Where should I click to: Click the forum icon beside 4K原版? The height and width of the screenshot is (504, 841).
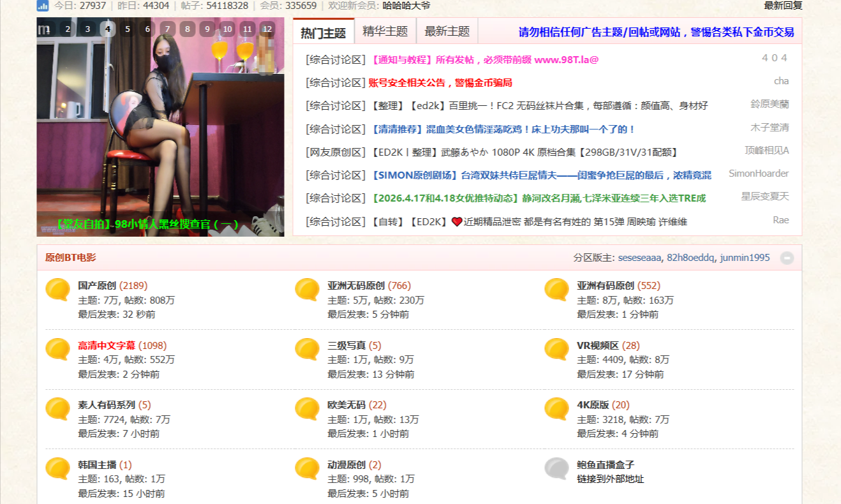[556, 409]
